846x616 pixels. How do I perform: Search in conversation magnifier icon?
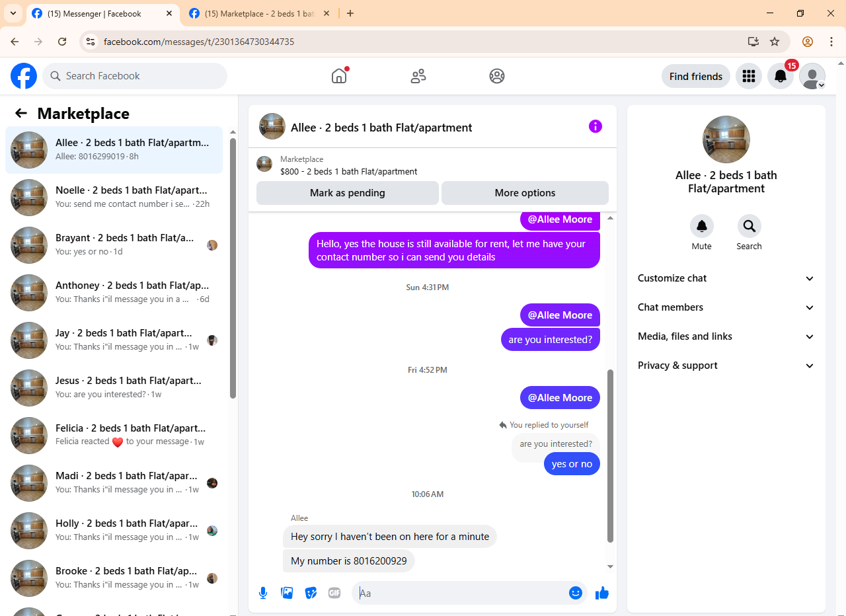750,226
